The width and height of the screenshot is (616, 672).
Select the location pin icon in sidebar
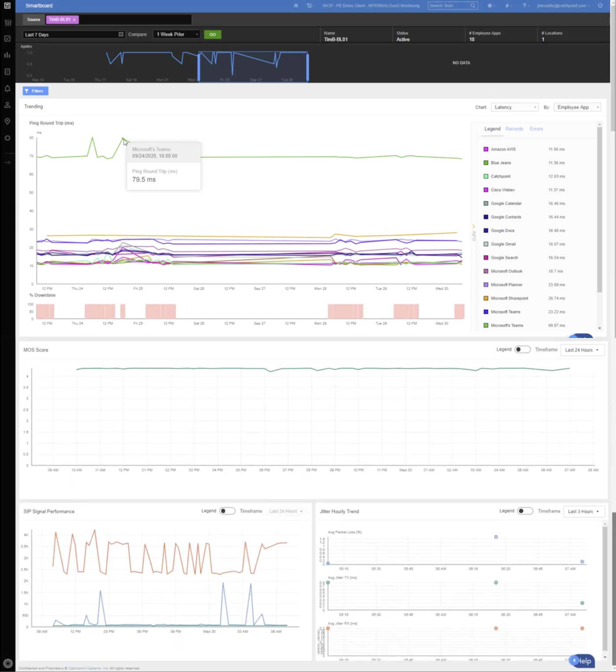[x=7, y=121]
